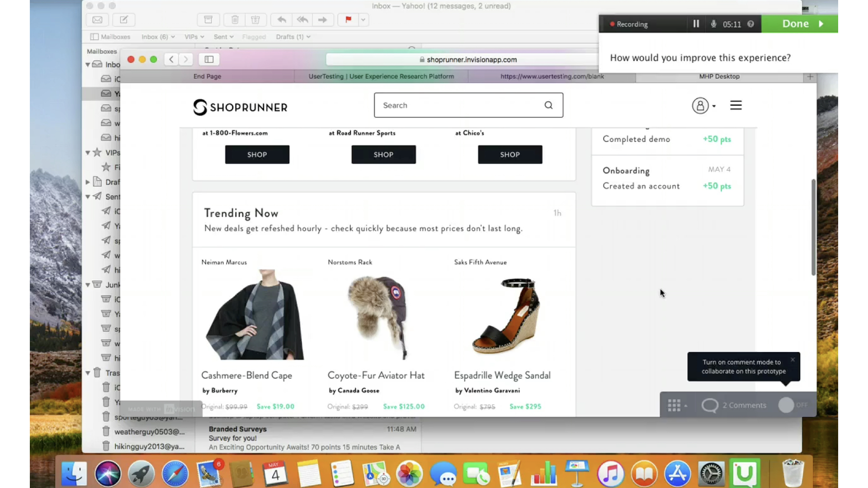Image resolution: width=868 pixels, height=488 pixels.
Task: Click the Cashmere-Blend Cape product image
Action: [256, 315]
